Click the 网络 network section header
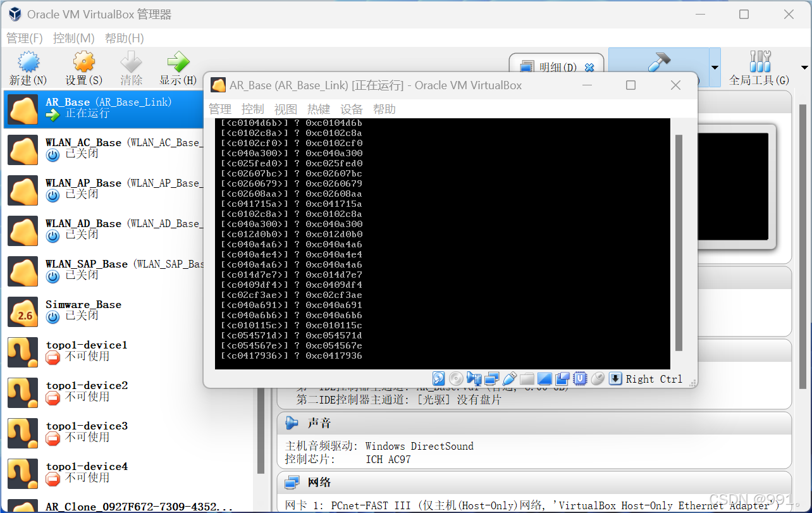Screen dimensions: 812x513 point(534,483)
